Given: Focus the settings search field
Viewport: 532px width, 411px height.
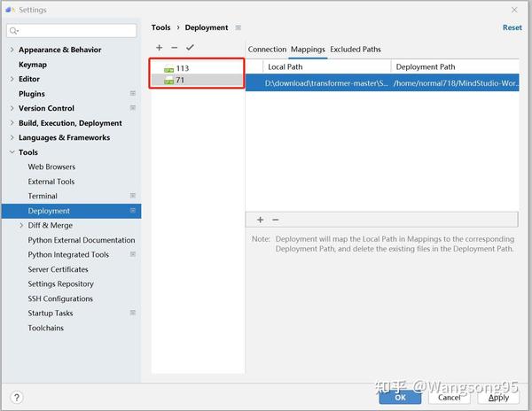Looking at the screenshot, I should tap(71, 31).
